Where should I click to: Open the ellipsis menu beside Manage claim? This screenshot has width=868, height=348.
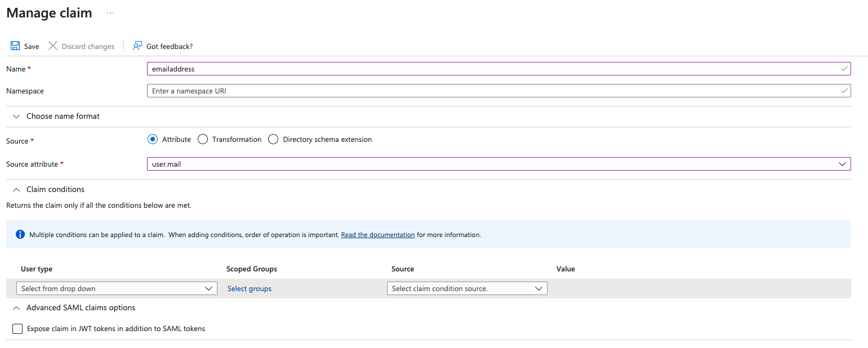(x=110, y=14)
